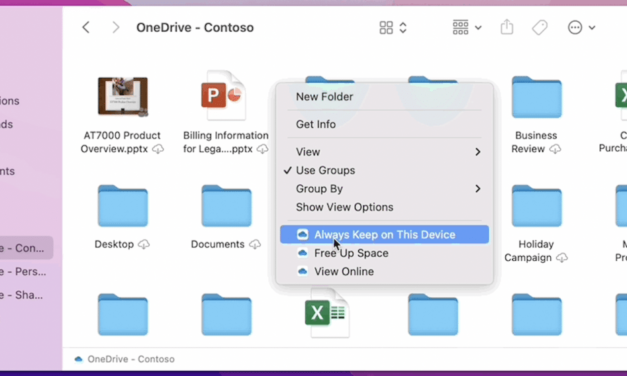Viewport: 627px width, 376px height.
Task: Toggle the view mode up-down arrows
Action: (x=403, y=28)
